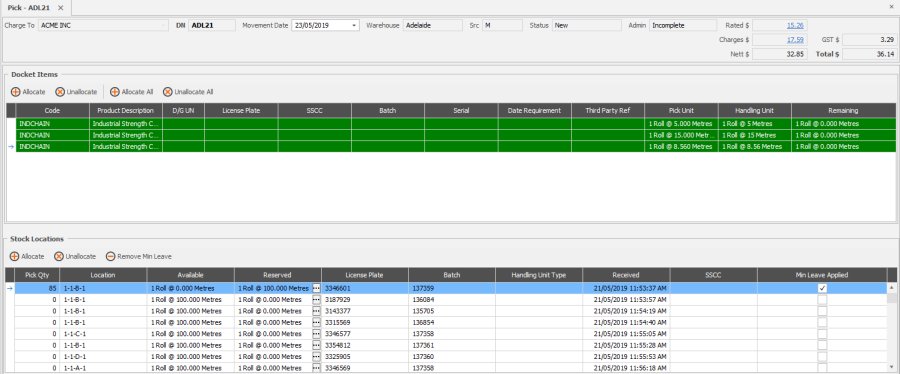Screen dimensions: 900x374
Task: Check Min Leave Applied for license plate 3346577
Action: 823,334
